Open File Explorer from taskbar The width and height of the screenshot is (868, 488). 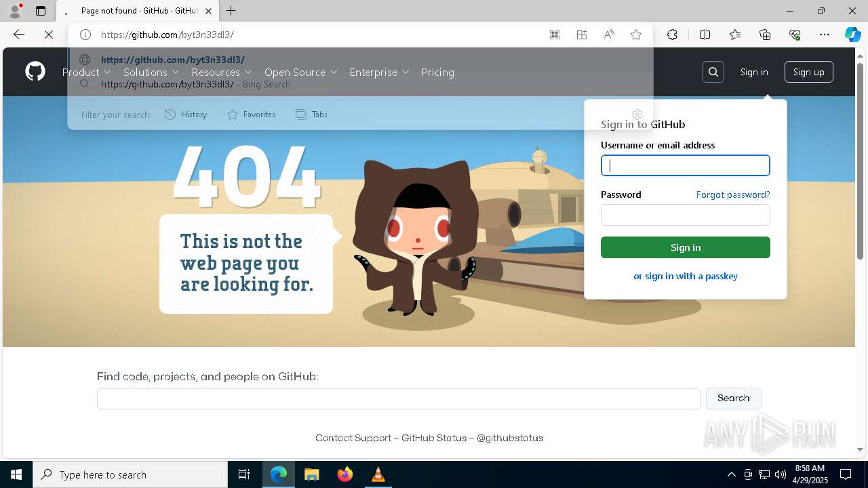click(311, 474)
